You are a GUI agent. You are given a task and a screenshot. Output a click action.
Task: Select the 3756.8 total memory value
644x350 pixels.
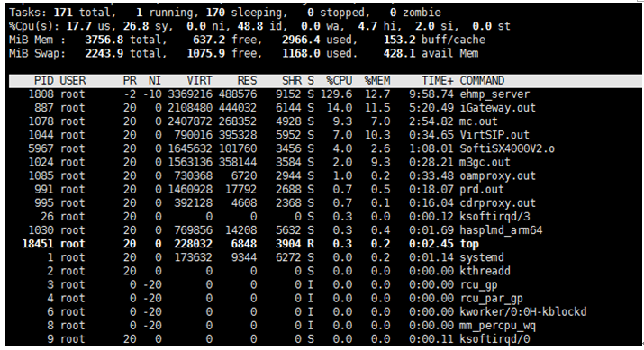[104, 40]
